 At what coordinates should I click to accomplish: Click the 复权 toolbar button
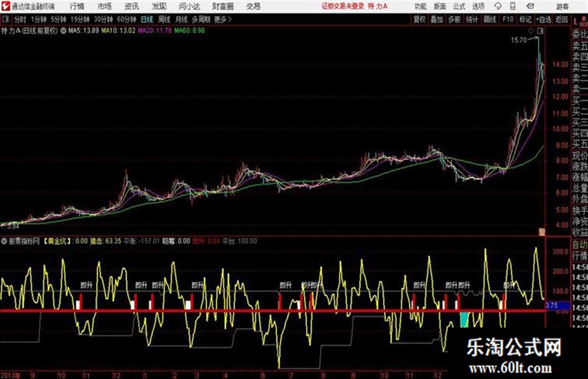pyautogui.click(x=419, y=19)
